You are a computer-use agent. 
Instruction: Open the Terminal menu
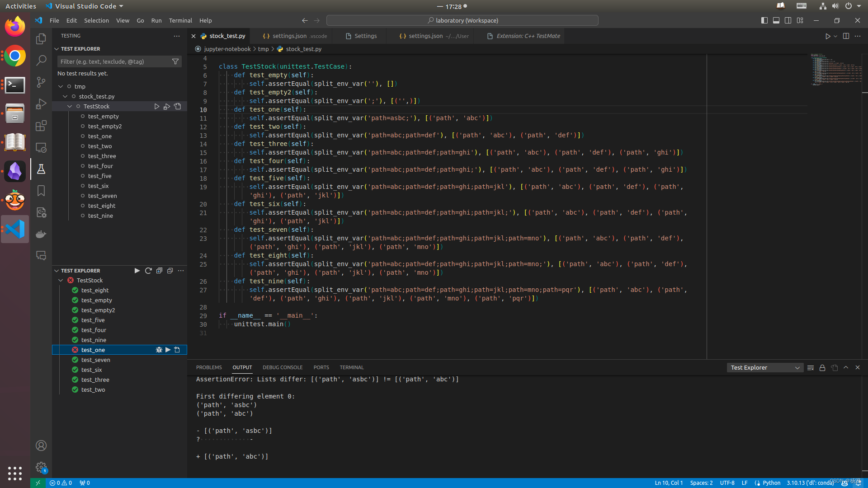tap(180, 20)
